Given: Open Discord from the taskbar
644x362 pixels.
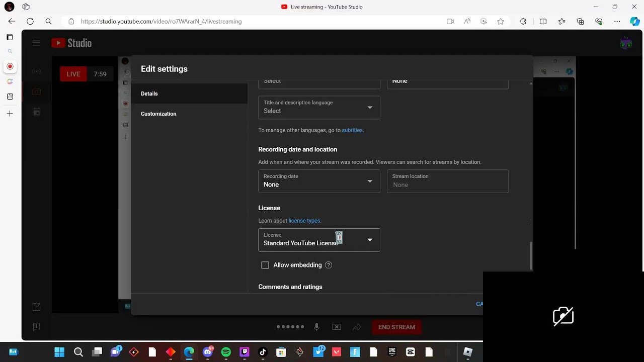Looking at the screenshot, I should (208, 352).
